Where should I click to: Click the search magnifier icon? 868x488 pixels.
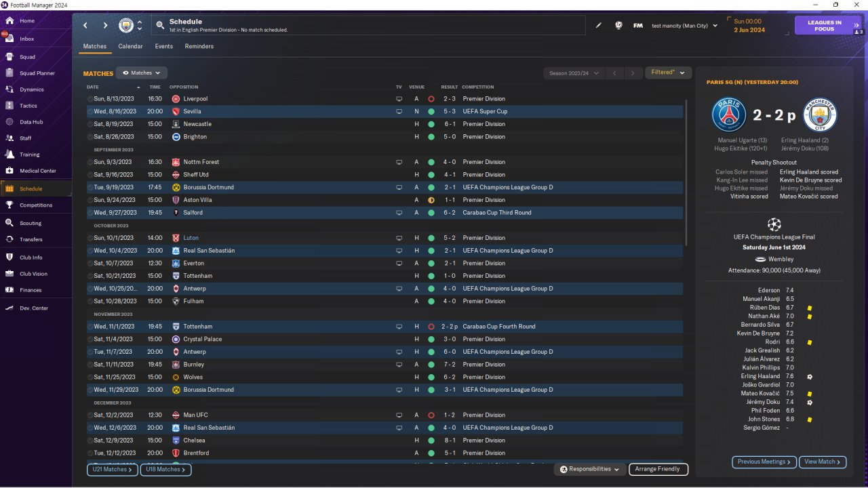(160, 26)
